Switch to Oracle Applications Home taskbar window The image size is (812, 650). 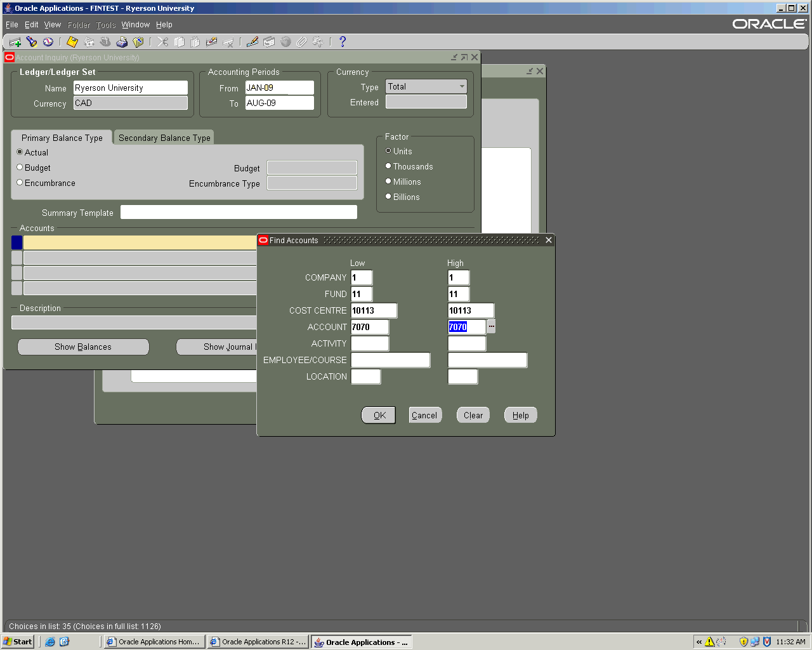[x=154, y=642]
